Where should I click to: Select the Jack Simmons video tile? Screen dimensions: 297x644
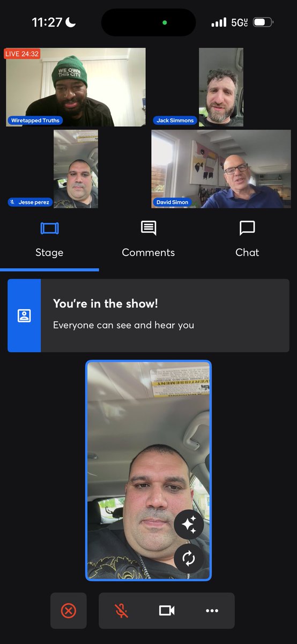tap(221, 87)
